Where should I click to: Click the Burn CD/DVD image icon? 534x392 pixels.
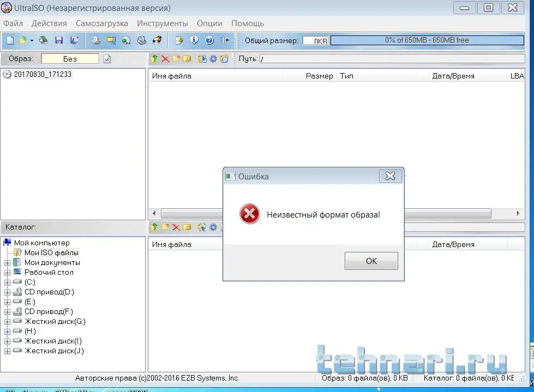click(x=157, y=40)
